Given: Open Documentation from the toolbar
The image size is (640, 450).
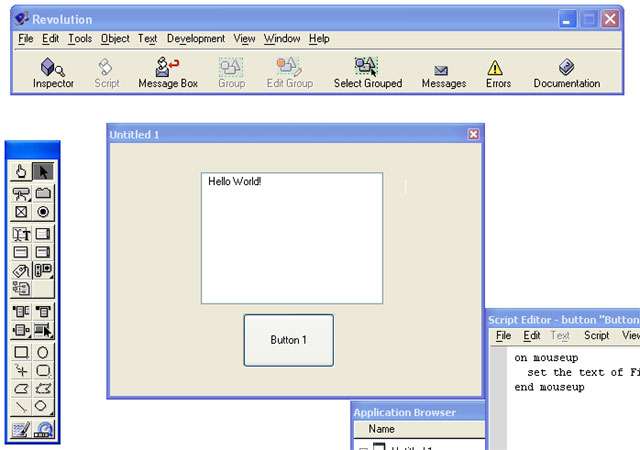Looking at the screenshot, I should (567, 73).
